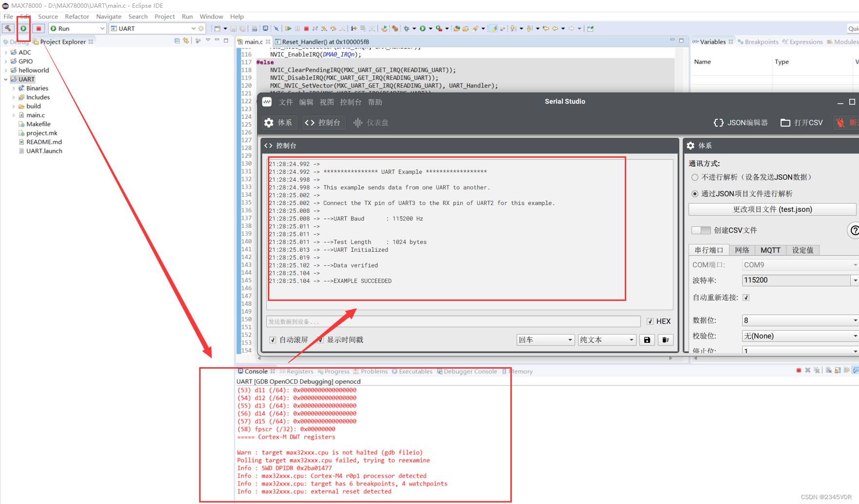This screenshot has width=859, height=504.
Task: Click the Back navigation arrow icon
Action: [x=555, y=29]
